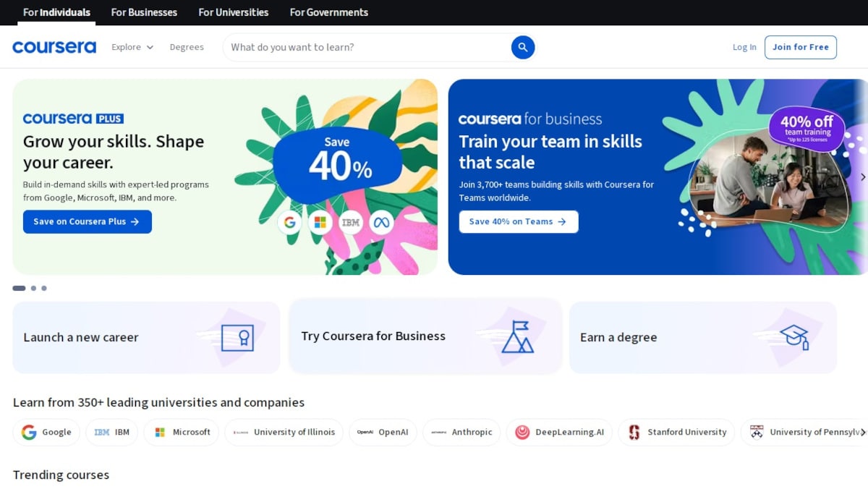Click the Train your team in skills headline
The width and height of the screenshot is (868, 489).
[550, 152]
